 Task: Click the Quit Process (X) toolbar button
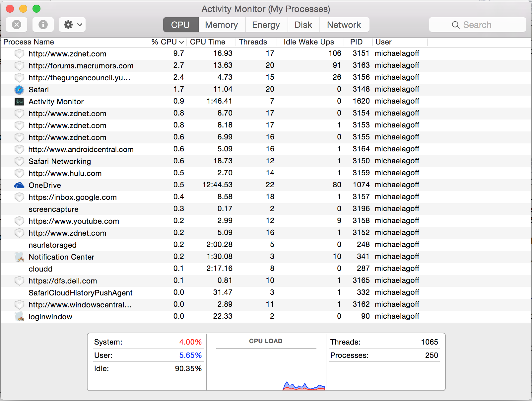pos(17,25)
